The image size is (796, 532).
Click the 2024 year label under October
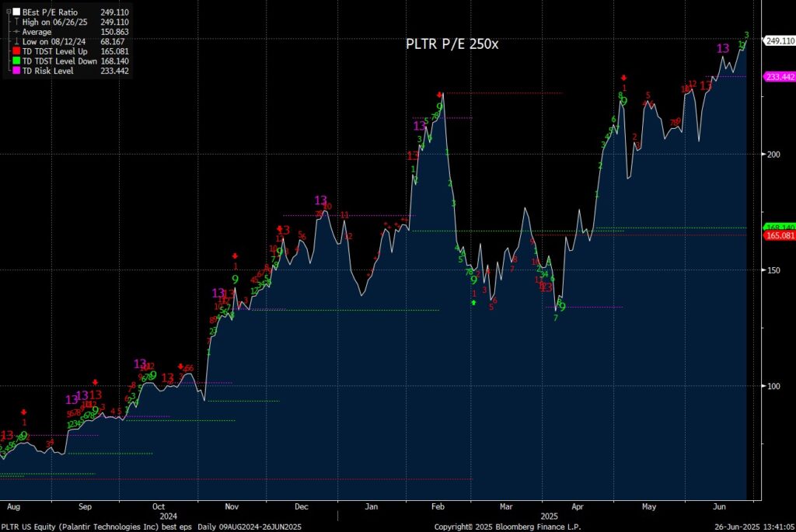pos(169,516)
